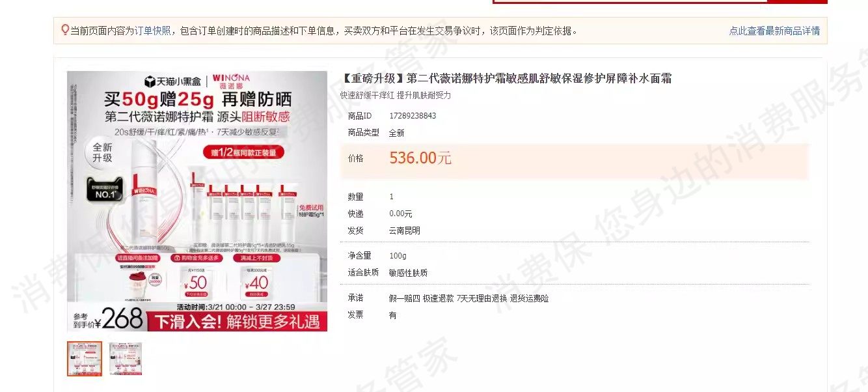Click the black NO.1 cat-ear badge
Image resolution: width=868 pixels, height=392 pixels.
105,189
